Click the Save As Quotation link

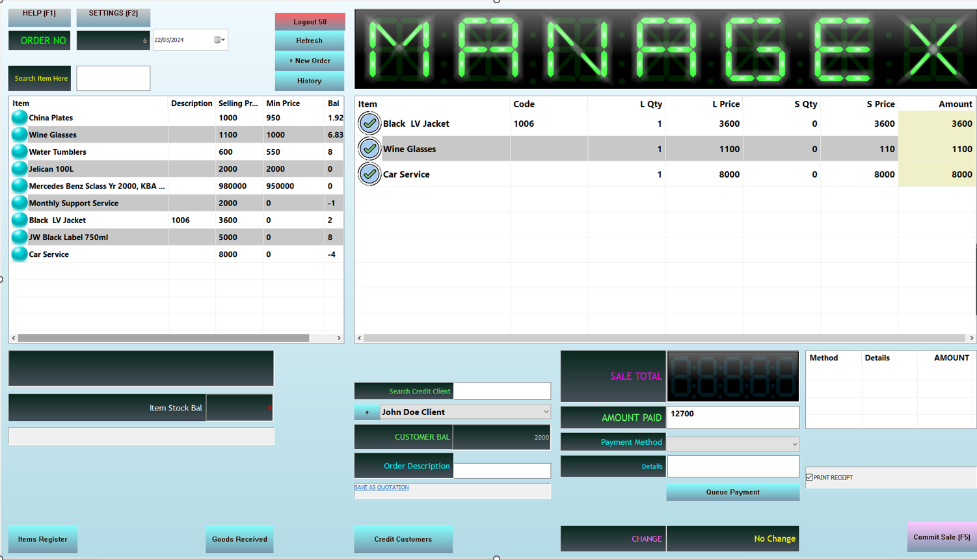381,487
